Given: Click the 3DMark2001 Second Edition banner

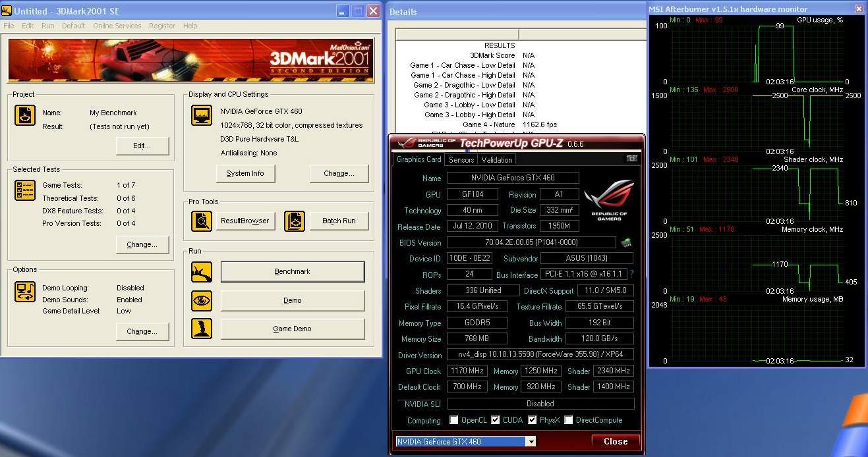Looking at the screenshot, I should tap(191, 60).
